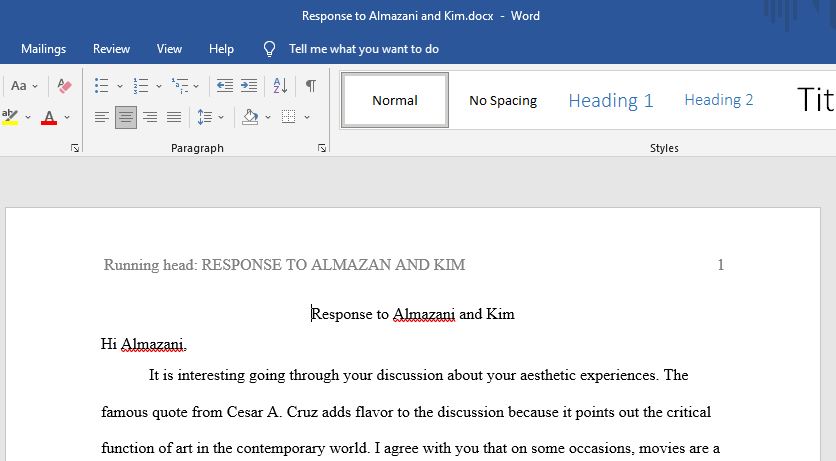
Task: Click the misspelled word Almazani in greeting
Action: point(153,344)
